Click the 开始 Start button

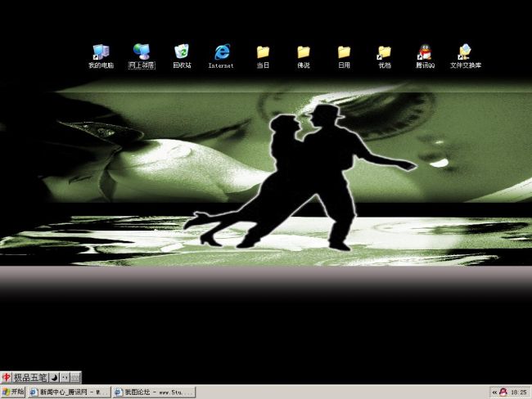pyautogui.click(x=12, y=392)
